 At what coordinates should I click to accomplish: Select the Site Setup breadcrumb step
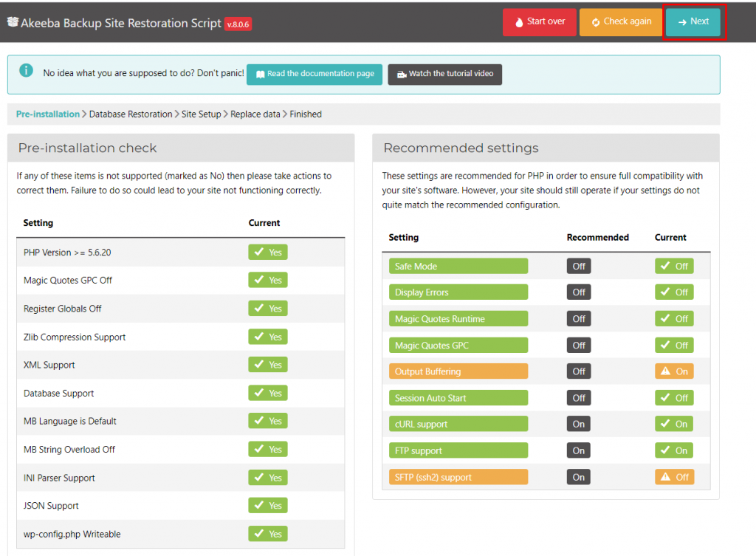point(201,114)
